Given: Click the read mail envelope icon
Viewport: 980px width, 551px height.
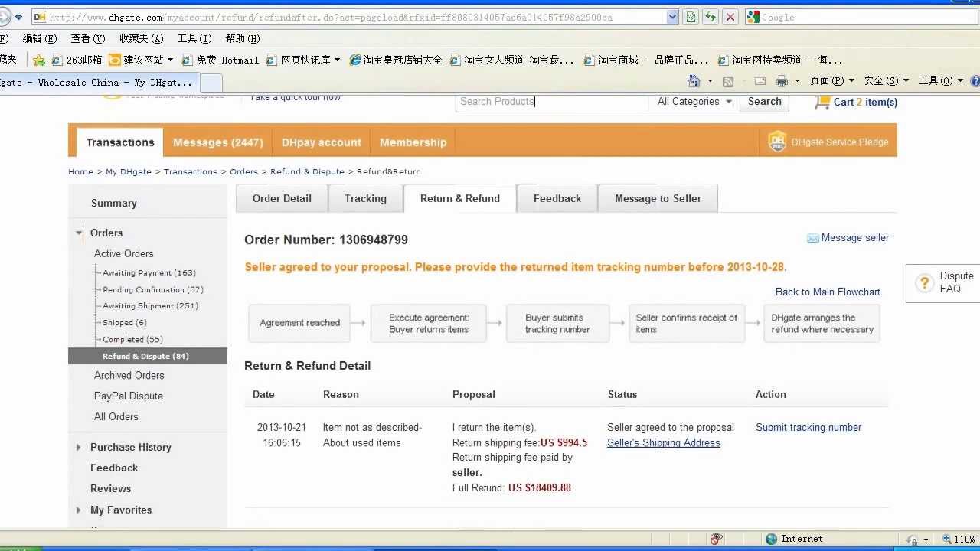Looking at the screenshot, I should coord(760,81).
